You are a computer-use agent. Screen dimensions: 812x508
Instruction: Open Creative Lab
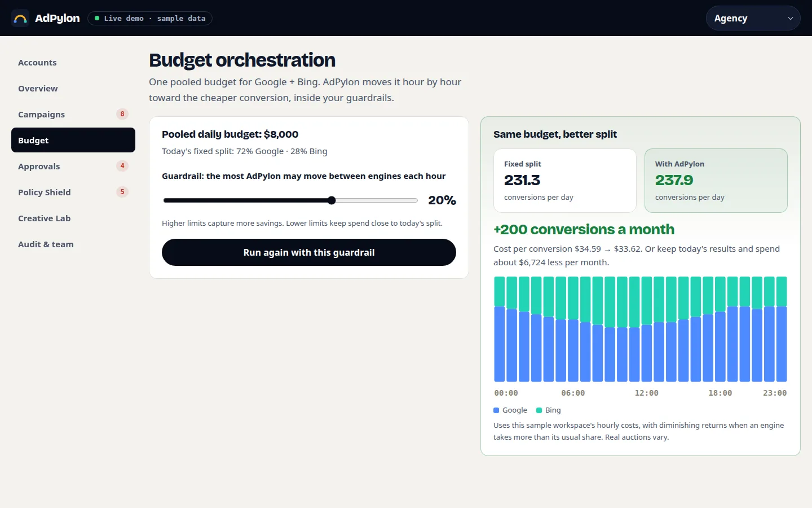pyautogui.click(x=73, y=218)
